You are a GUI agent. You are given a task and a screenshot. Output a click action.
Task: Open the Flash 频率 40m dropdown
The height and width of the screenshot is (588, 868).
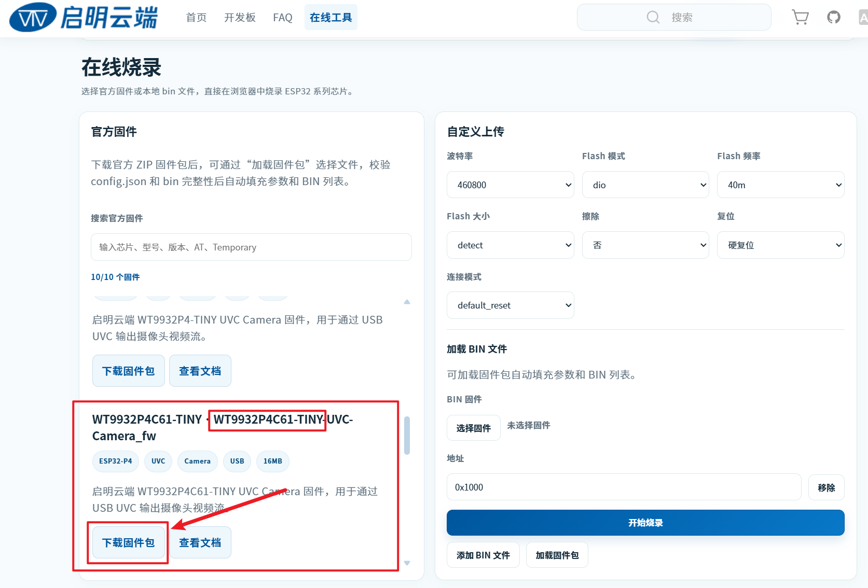tap(781, 185)
